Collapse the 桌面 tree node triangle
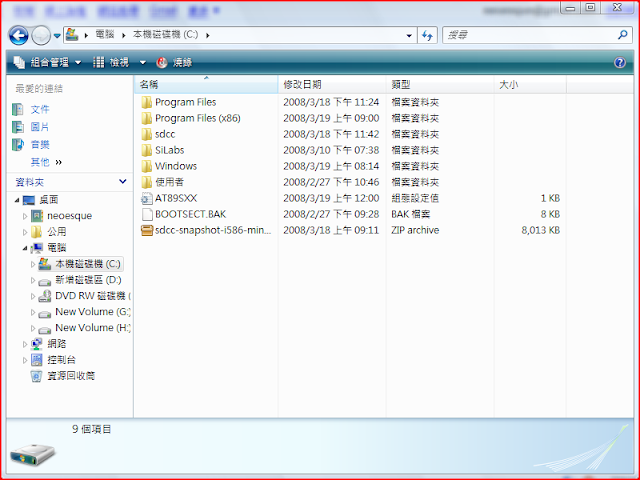 click(17, 200)
